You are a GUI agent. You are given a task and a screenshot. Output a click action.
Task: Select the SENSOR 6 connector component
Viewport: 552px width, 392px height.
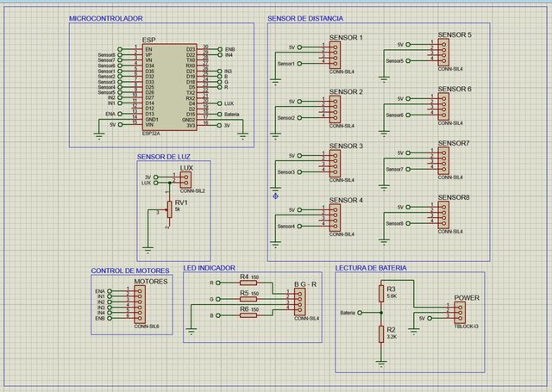point(443,107)
